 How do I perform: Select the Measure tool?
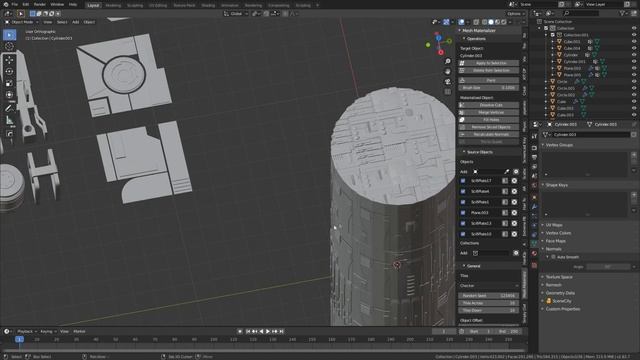[9, 120]
